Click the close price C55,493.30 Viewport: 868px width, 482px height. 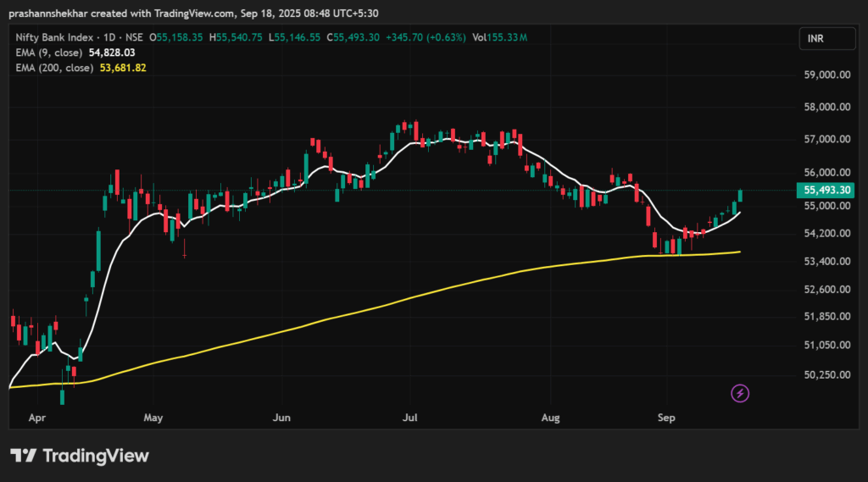[x=353, y=37]
